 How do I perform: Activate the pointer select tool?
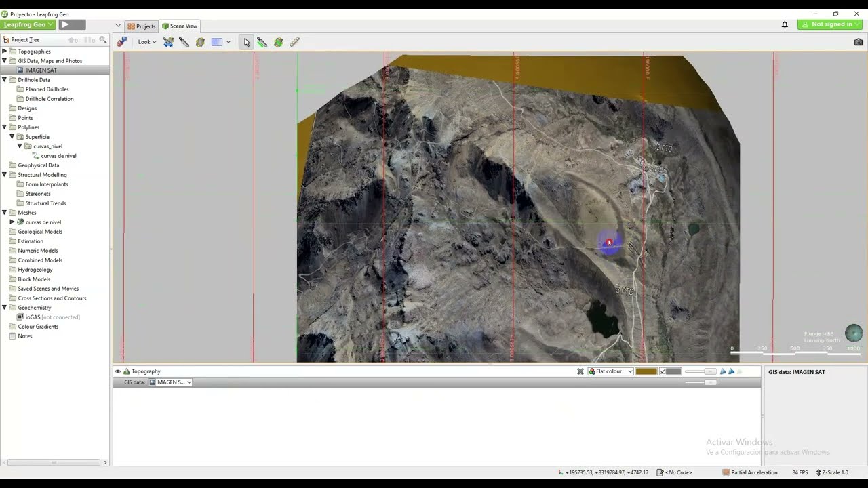click(x=246, y=42)
